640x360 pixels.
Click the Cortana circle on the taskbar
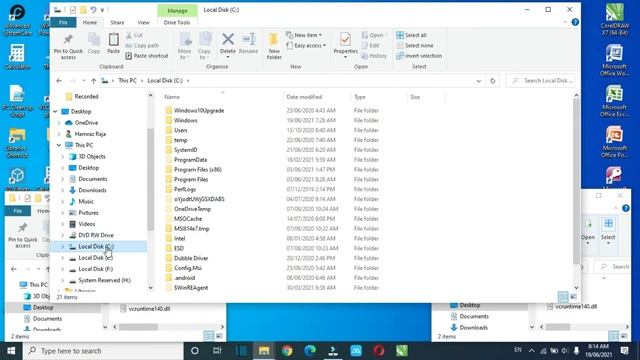(x=195, y=351)
